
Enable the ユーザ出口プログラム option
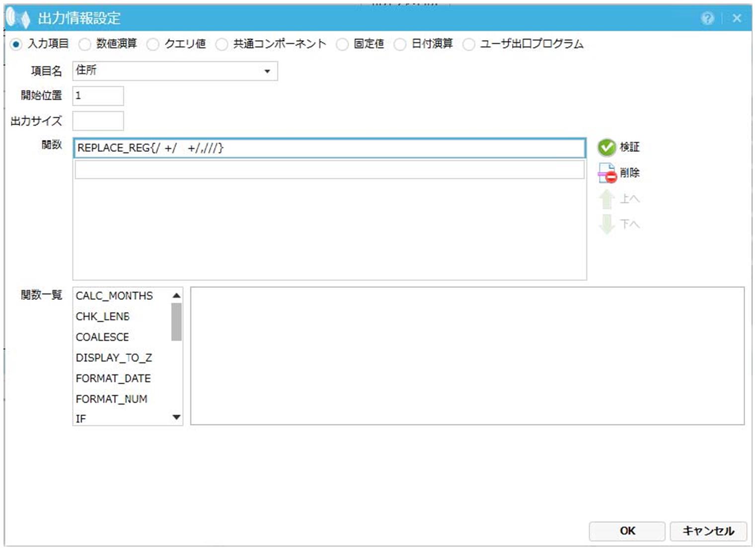click(468, 44)
